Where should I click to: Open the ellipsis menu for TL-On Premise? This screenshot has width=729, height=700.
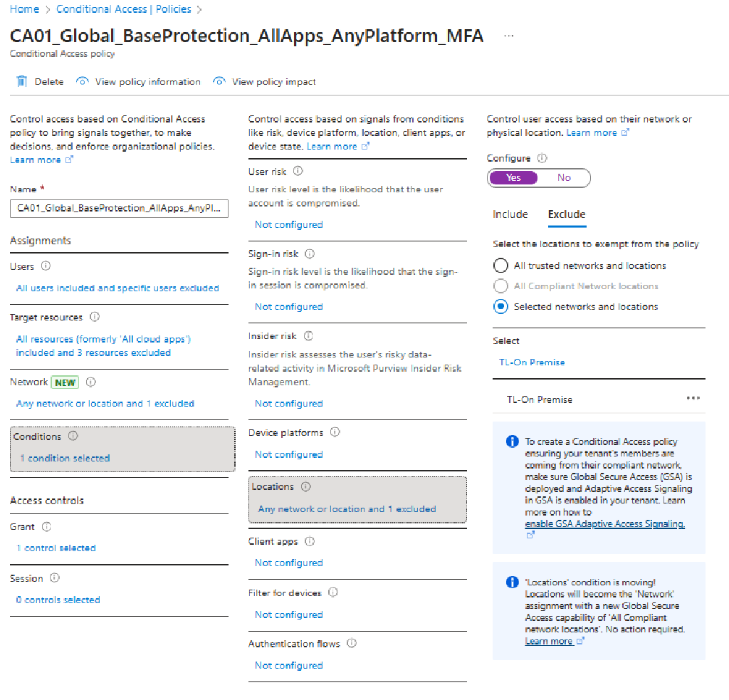693,399
